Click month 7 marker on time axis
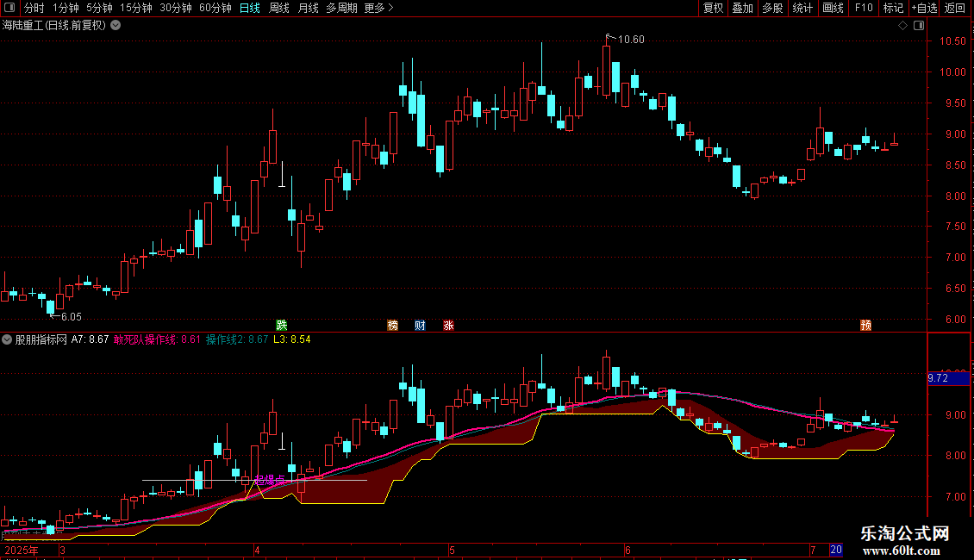Screen dimensions: 974x560 click(x=813, y=551)
